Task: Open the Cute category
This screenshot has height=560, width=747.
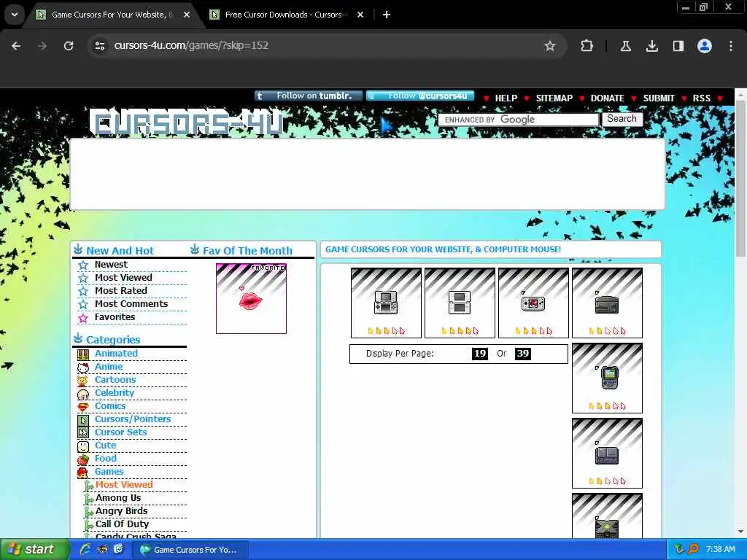Action: coord(105,446)
